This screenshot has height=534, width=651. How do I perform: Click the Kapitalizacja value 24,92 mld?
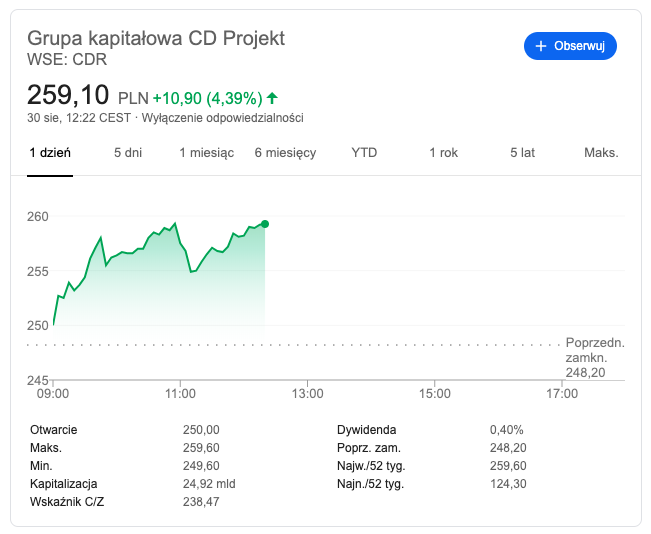pos(209,484)
